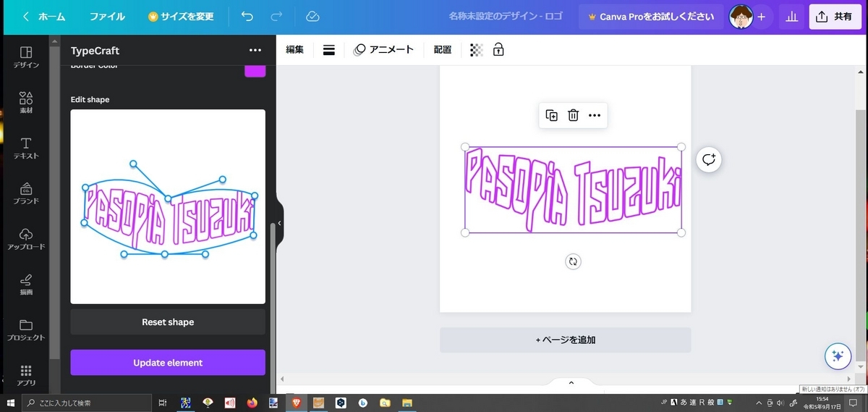Image resolution: width=868 pixels, height=412 pixels.
Task: Click アニメート animate button
Action: click(383, 50)
